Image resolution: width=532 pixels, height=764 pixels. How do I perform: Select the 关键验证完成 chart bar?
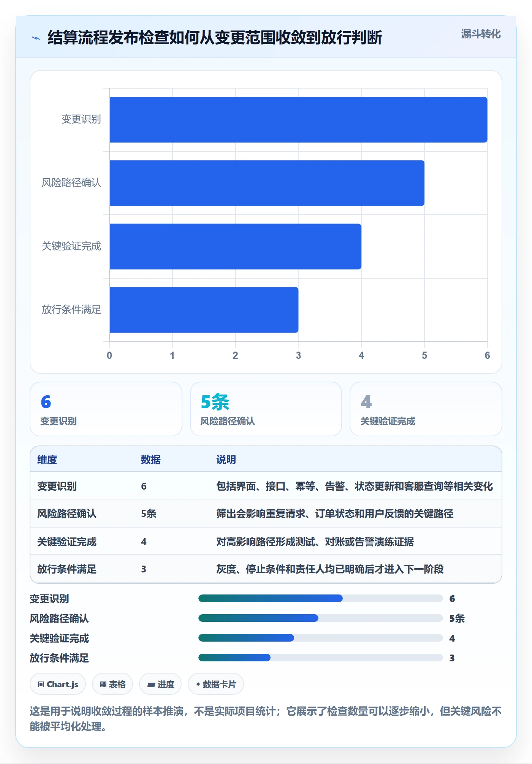pos(235,246)
